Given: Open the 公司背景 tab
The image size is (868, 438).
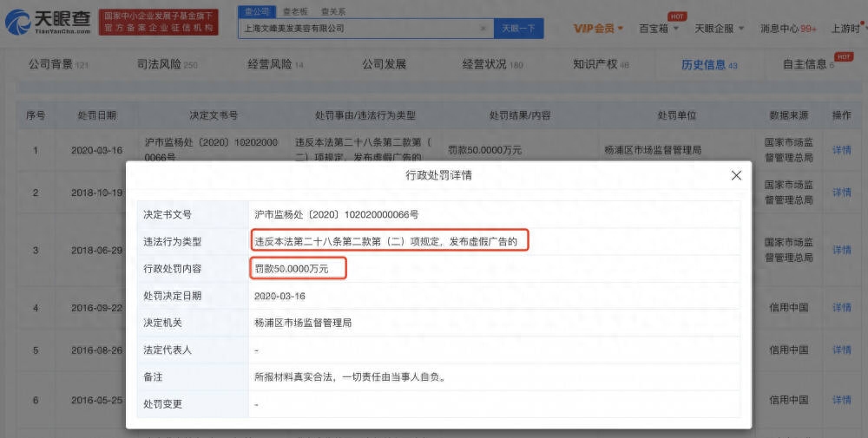Looking at the screenshot, I should click(58, 64).
